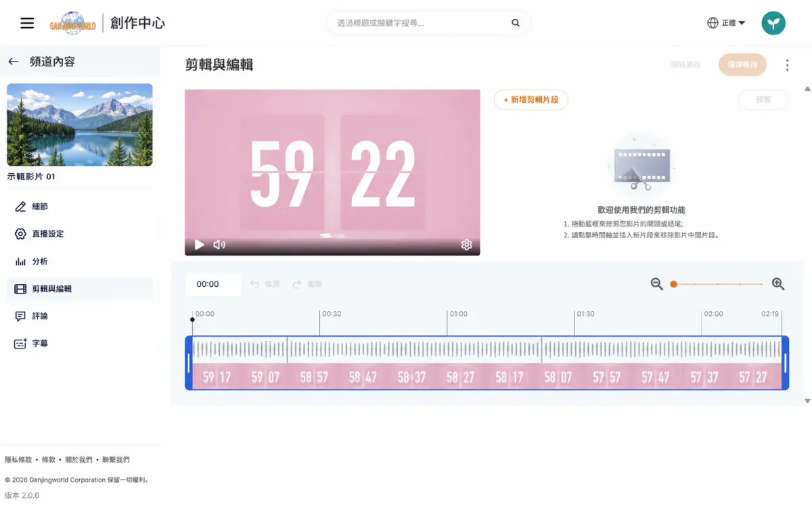Open the 關於我們 link
Viewport: 812px width, 508px height.
tap(79, 460)
